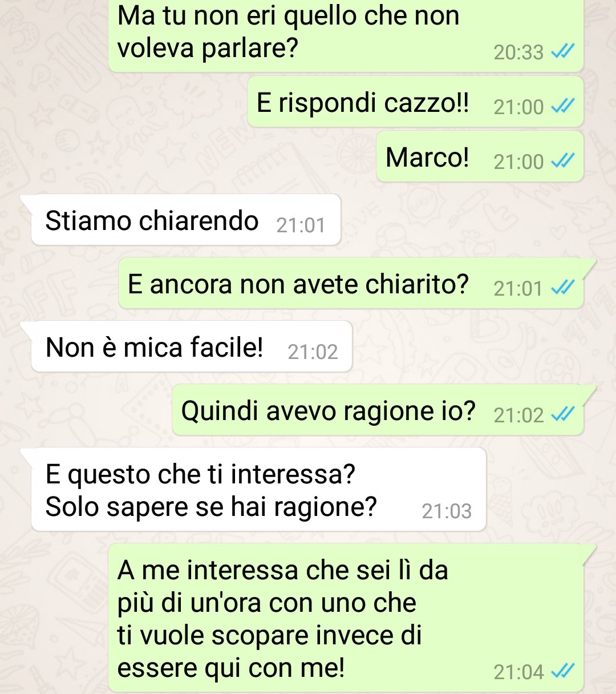Image resolution: width=616 pixels, height=694 pixels.
Task: Select the "Marco!" sent message
Action: (x=480, y=156)
